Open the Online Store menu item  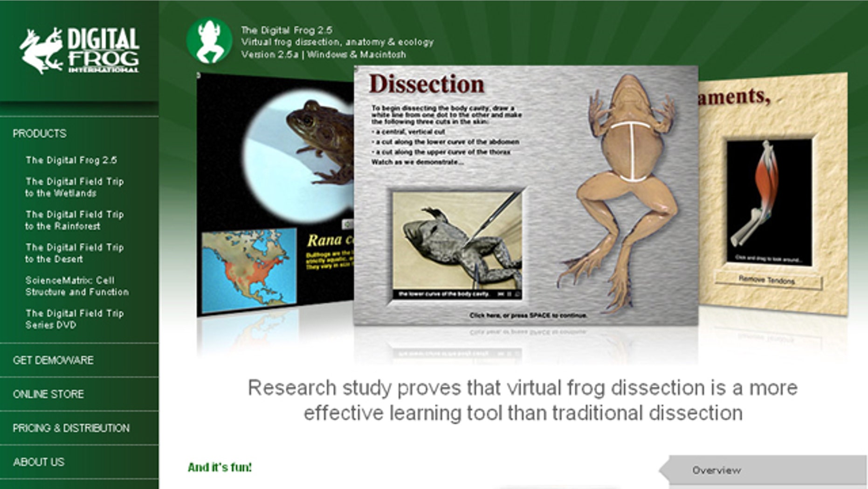pyautogui.click(x=48, y=394)
